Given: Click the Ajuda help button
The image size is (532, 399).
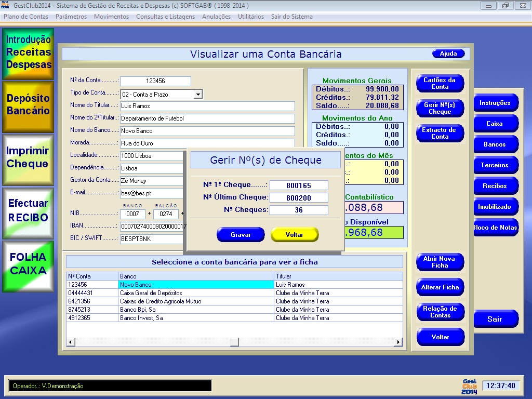Looking at the screenshot, I should point(448,54).
